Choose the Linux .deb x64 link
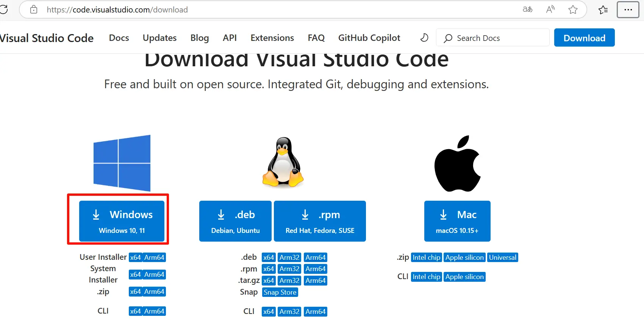This screenshot has width=644, height=320. pyautogui.click(x=269, y=258)
